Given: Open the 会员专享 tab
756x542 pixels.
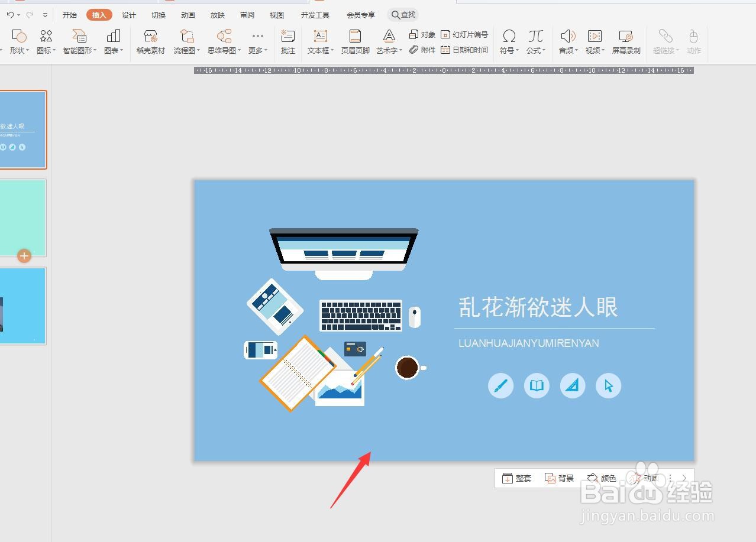Looking at the screenshot, I should coord(361,15).
